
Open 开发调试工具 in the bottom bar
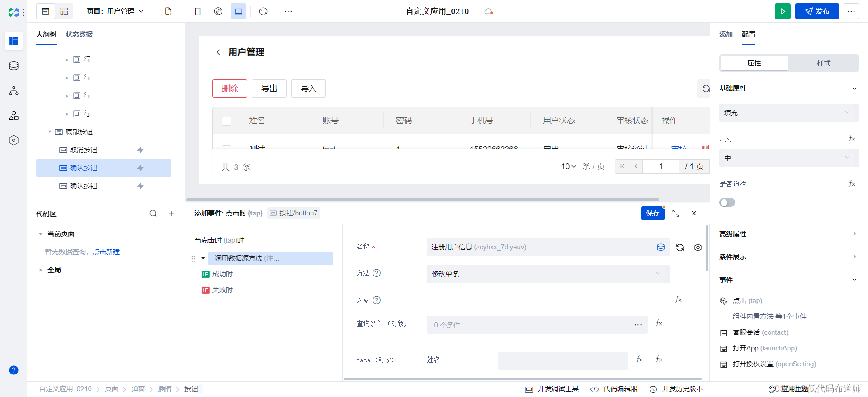pos(552,389)
